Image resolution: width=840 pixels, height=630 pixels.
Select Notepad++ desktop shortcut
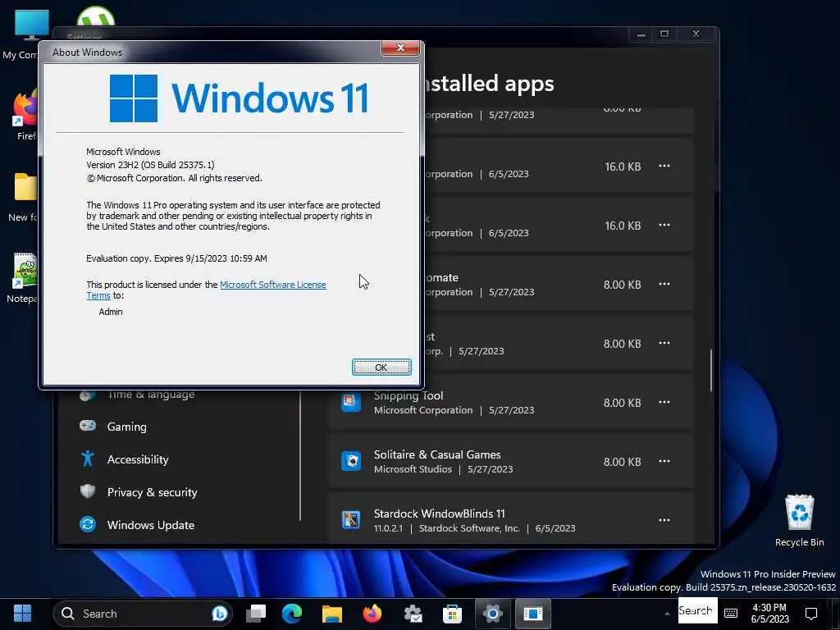pyautogui.click(x=21, y=278)
